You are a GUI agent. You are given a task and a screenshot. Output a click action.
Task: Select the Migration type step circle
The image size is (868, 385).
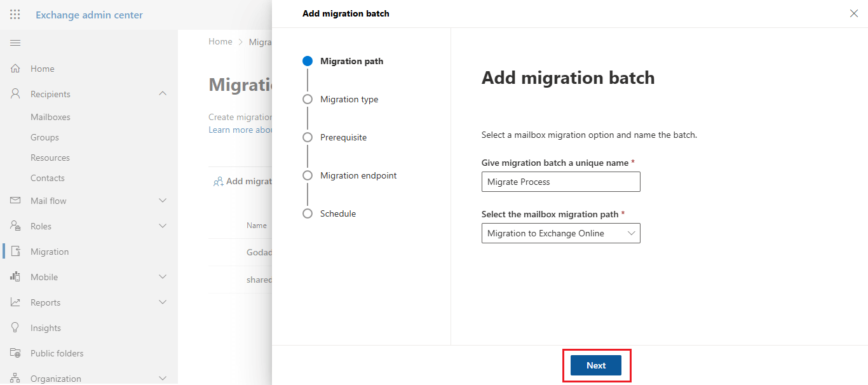coord(308,99)
